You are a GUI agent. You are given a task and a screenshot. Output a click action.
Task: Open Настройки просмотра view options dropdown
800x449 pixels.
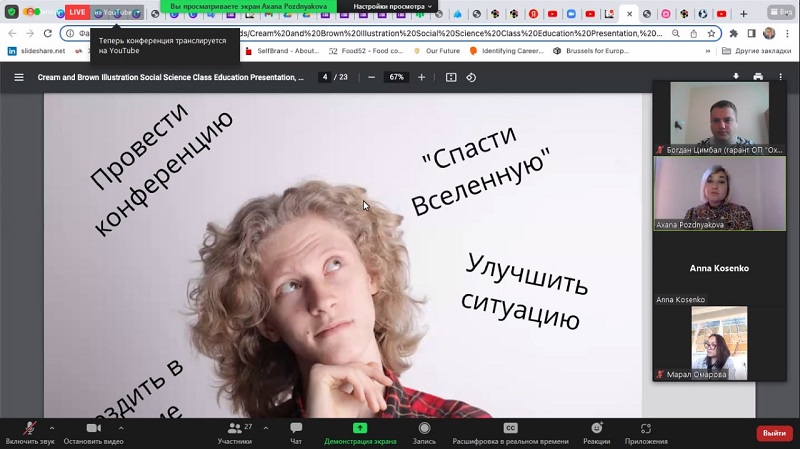pos(392,6)
